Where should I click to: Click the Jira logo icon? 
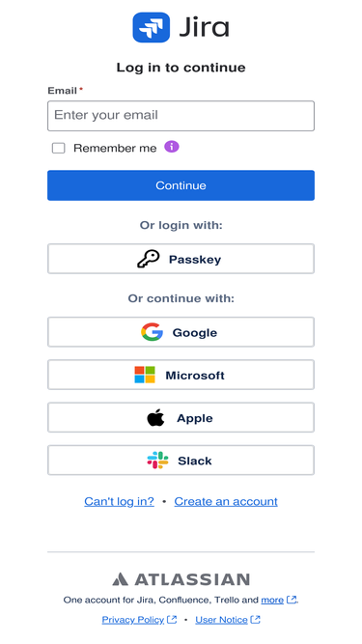coord(151,27)
